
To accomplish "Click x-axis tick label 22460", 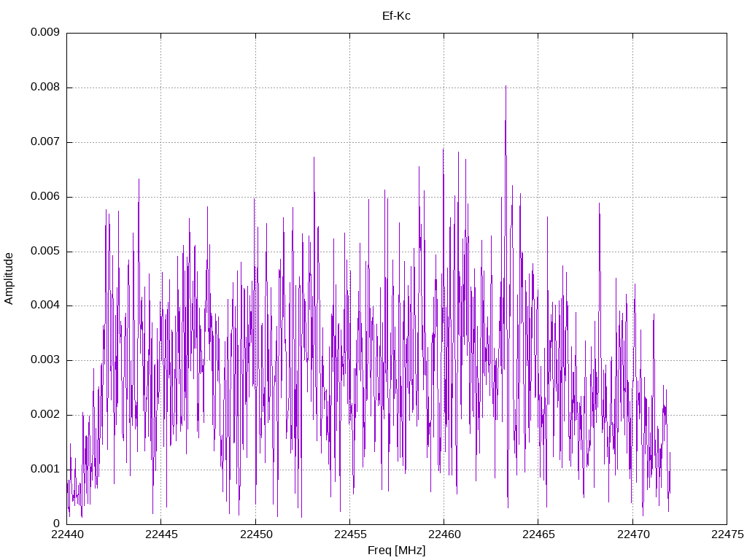I will tap(444, 534).
